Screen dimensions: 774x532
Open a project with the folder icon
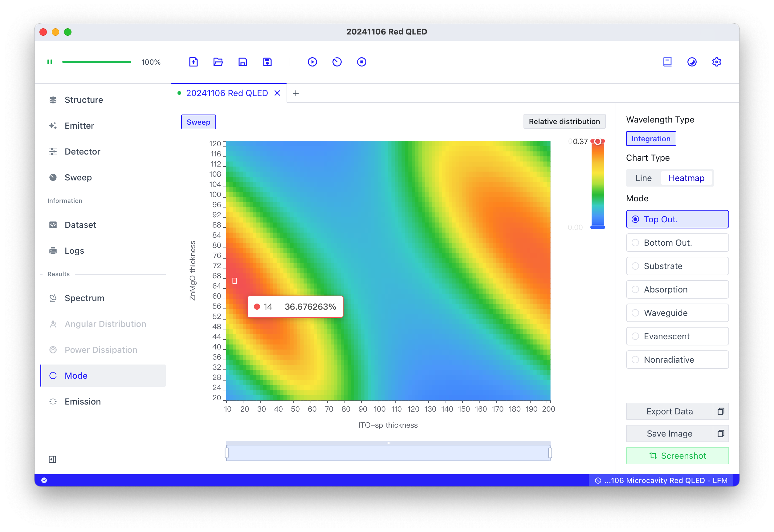coord(218,62)
